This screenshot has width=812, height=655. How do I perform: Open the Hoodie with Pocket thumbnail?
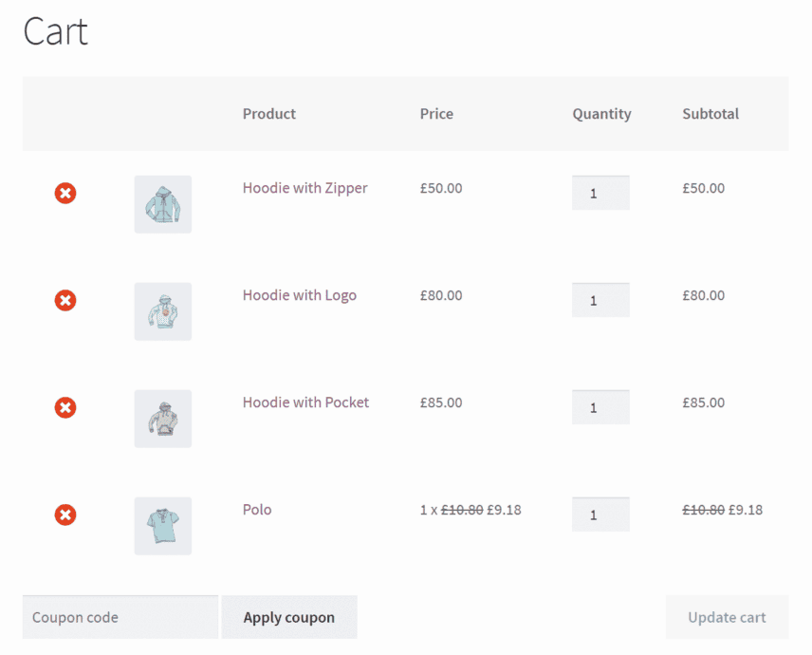pos(162,418)
